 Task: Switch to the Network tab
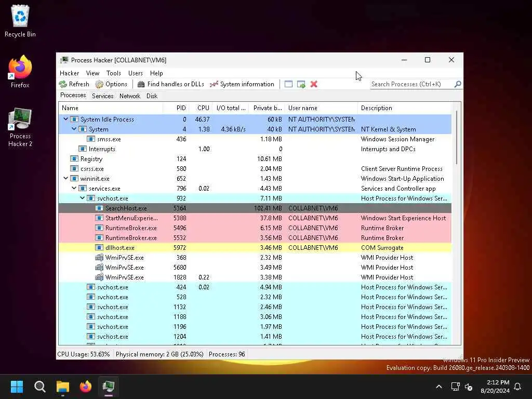[x=130, y=96]
